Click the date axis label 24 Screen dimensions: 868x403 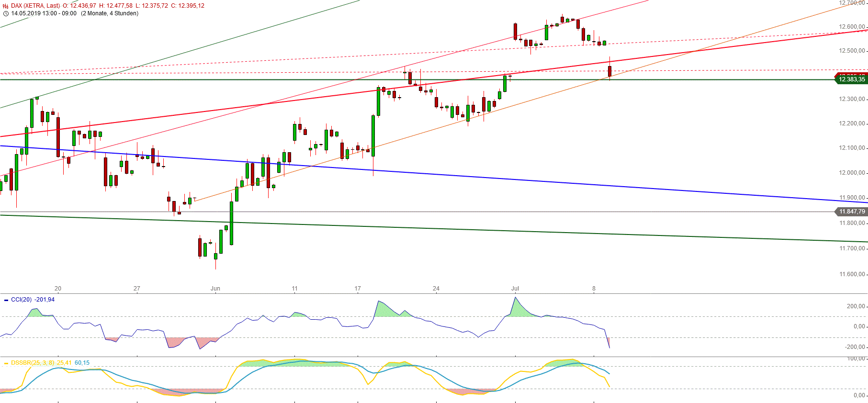[436, 289]
